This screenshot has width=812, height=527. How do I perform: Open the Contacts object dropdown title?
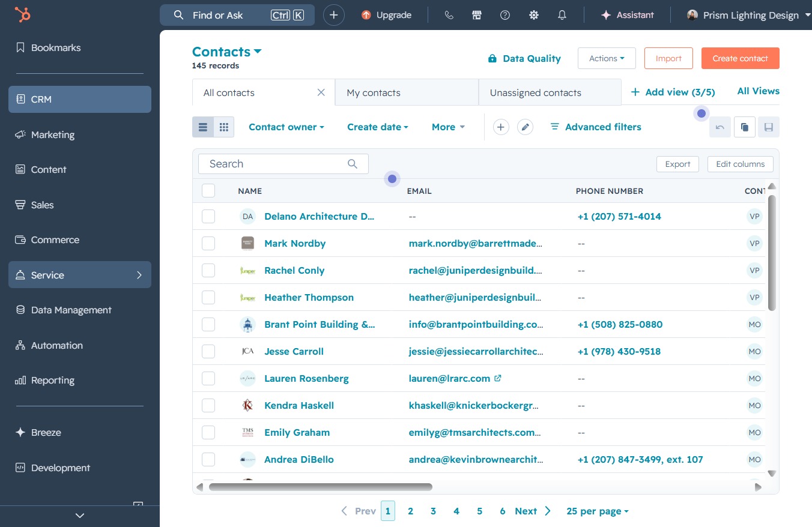[226, 52]
